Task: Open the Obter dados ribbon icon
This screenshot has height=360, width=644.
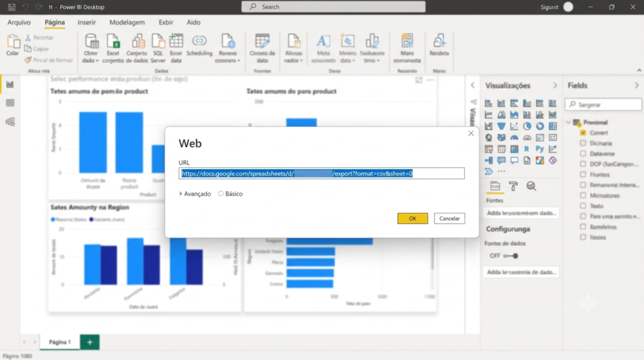Action: pyautogui.click(x=91, y=42)
